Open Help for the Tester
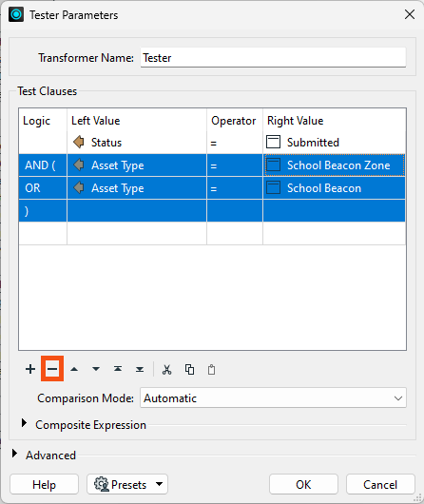The width and height of the screenshot is (424, 504). coord(44,484)
